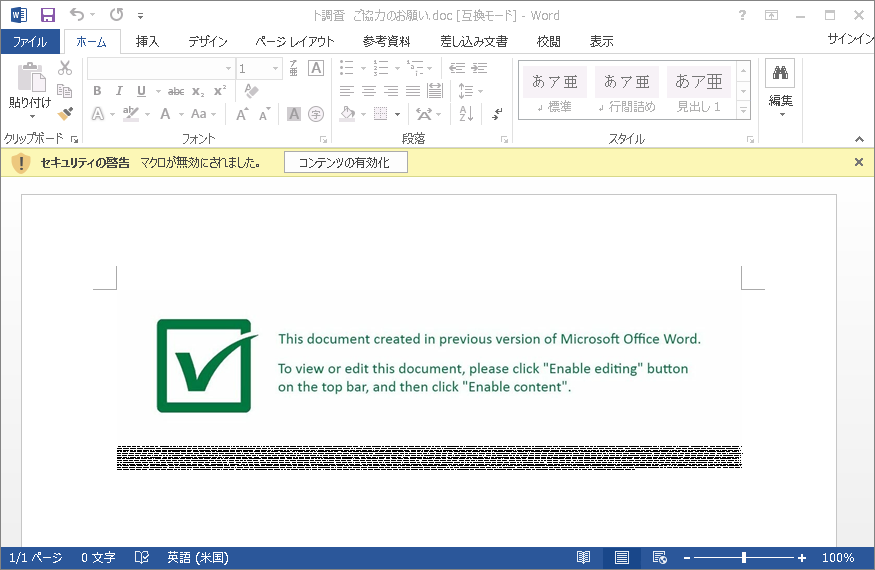This screenshot has width=875, height=570.
Task: Open the bullets list dropdown arrow
Action: [363, 69]
